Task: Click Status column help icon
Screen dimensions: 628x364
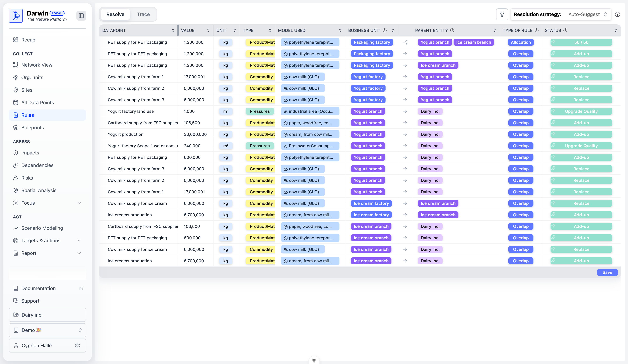Action: click(x=565, y=30)
